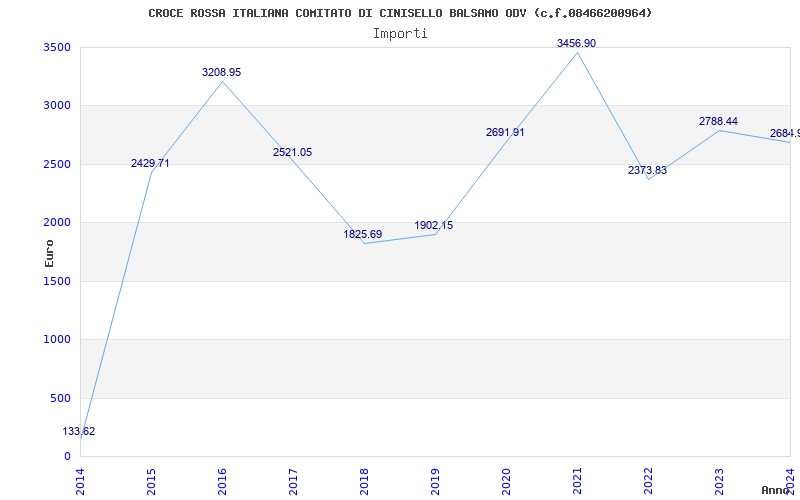The image size is (800, 500).
Task: Click the data label 2429.71
Action: (x=150, y=163)
